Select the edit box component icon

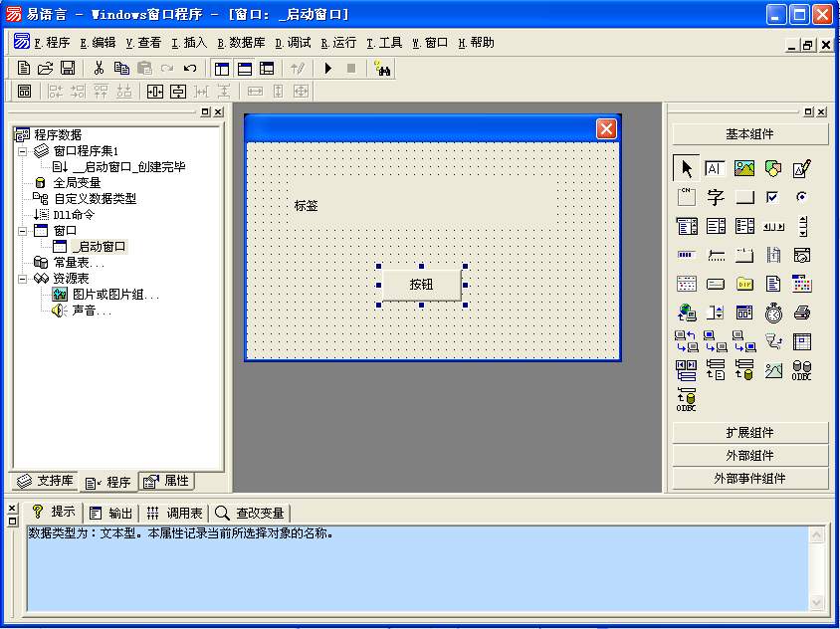tap(715, 169)
